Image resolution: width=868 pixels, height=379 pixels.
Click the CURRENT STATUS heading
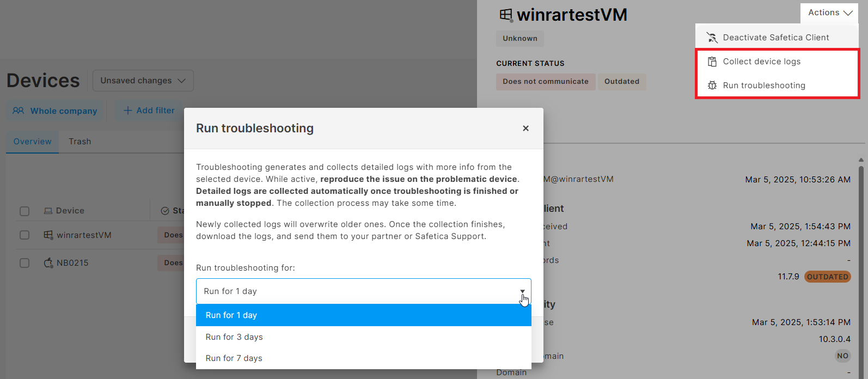point(530,63)
